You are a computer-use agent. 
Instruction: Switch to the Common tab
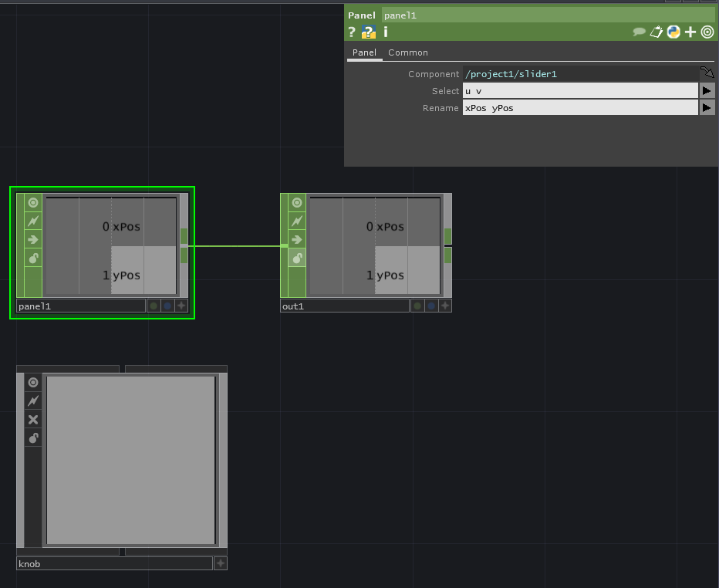[407, 52]
